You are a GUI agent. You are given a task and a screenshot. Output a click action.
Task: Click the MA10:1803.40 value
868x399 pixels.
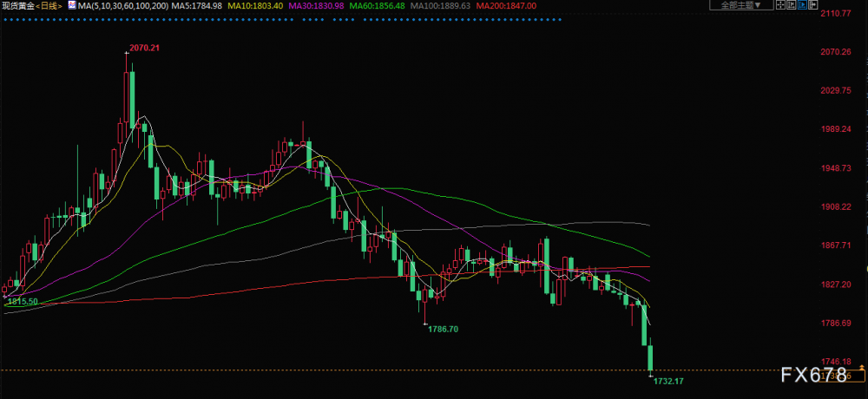[256, 5]
